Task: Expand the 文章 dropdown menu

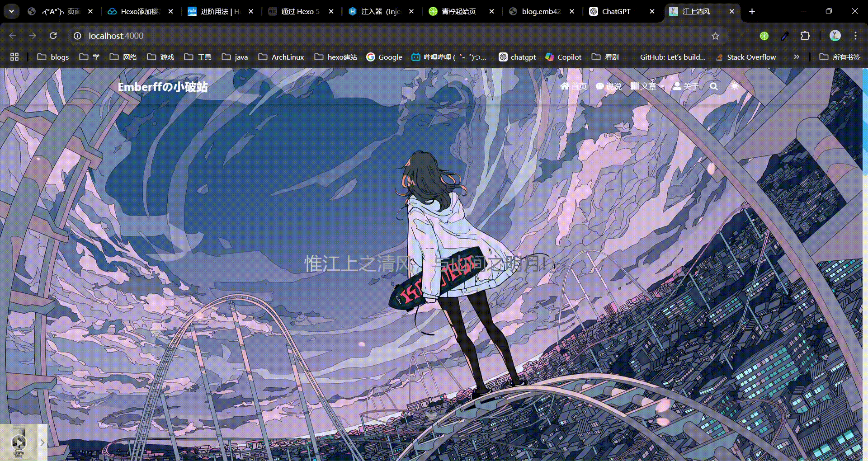Action: (x=648, y=86)
